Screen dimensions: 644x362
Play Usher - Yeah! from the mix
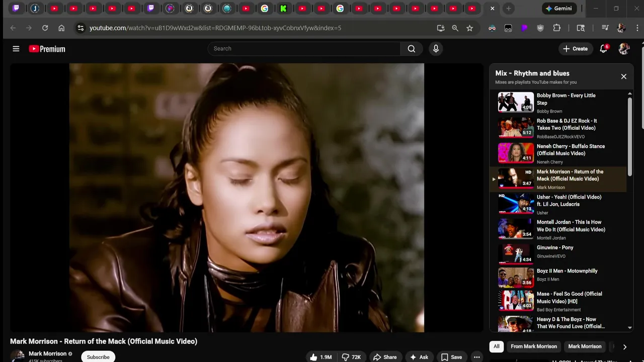[x=558, y=205]
